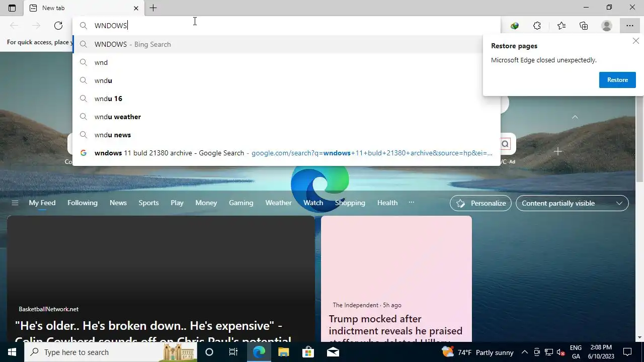
Task: Open the notification center icon
Action: tap(627, 352)
